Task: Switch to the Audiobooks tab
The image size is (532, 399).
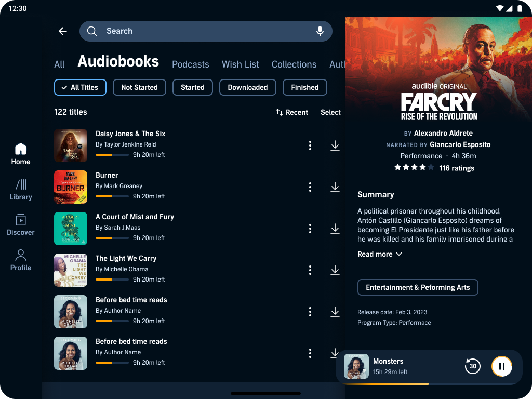Action: tap(118, 61)
